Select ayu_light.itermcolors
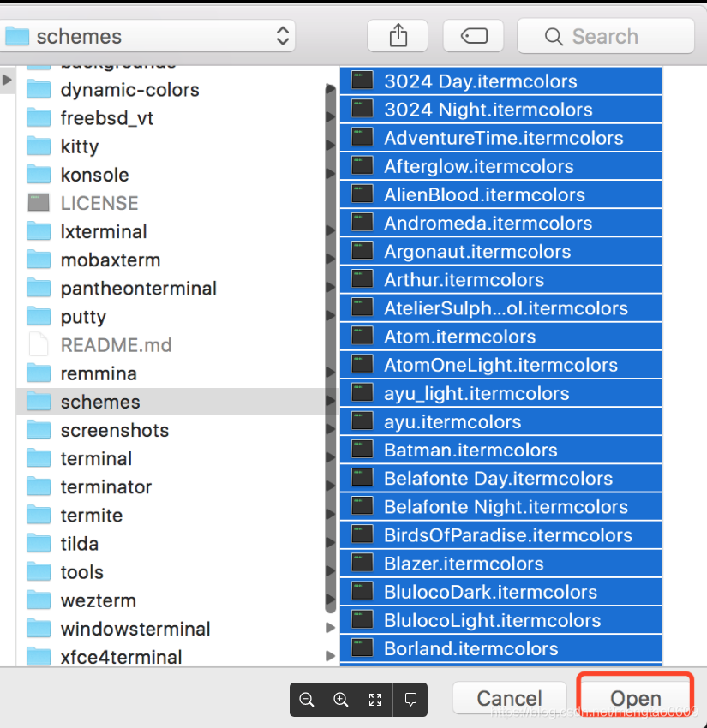Viewport: 707px width, 728px height. tap(501, 393)
